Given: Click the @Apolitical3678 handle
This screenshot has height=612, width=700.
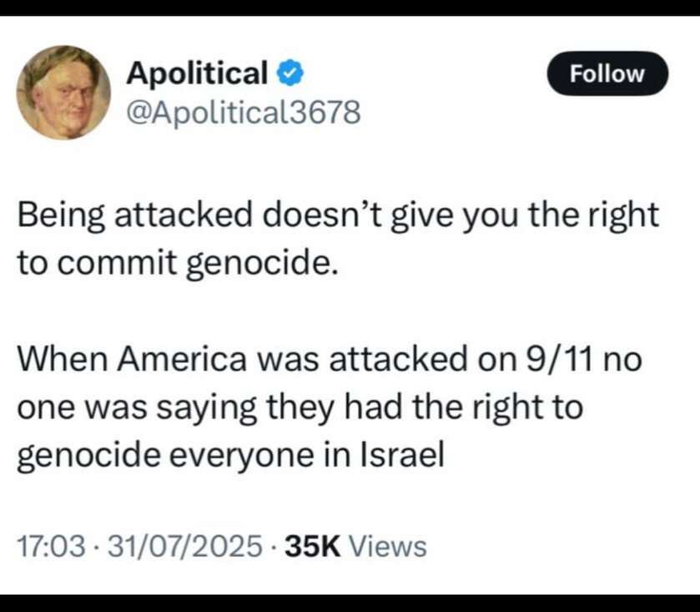Looking at the screenshot, I should (x=243, y=112).
